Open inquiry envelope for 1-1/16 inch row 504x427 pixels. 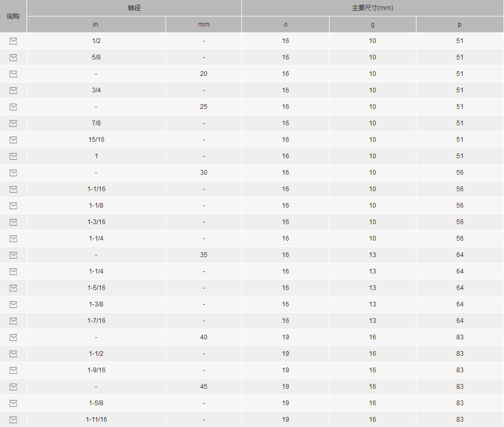tap(13, 189)
